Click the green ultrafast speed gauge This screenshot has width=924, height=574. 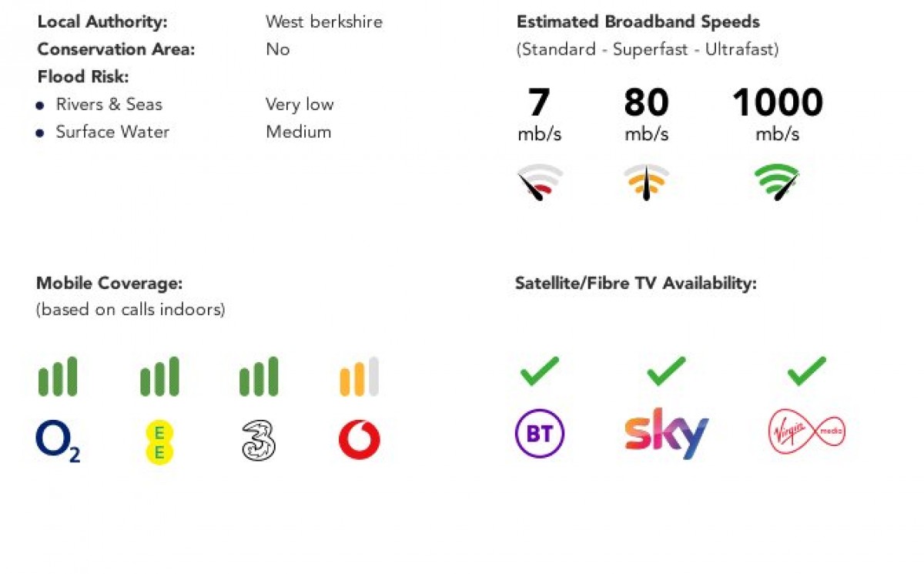tap(777, 182)
